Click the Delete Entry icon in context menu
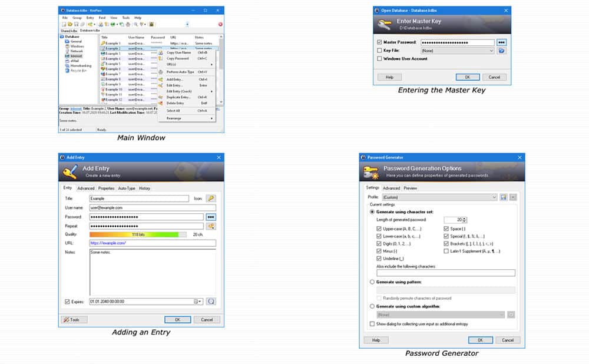 161,103
